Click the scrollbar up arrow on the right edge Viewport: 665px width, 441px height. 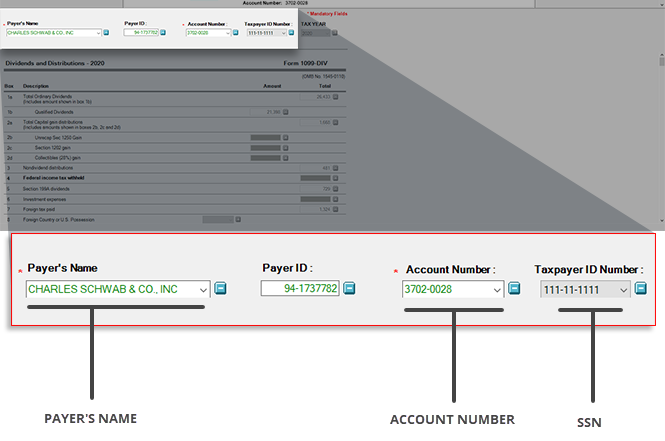tap(662, 55)
